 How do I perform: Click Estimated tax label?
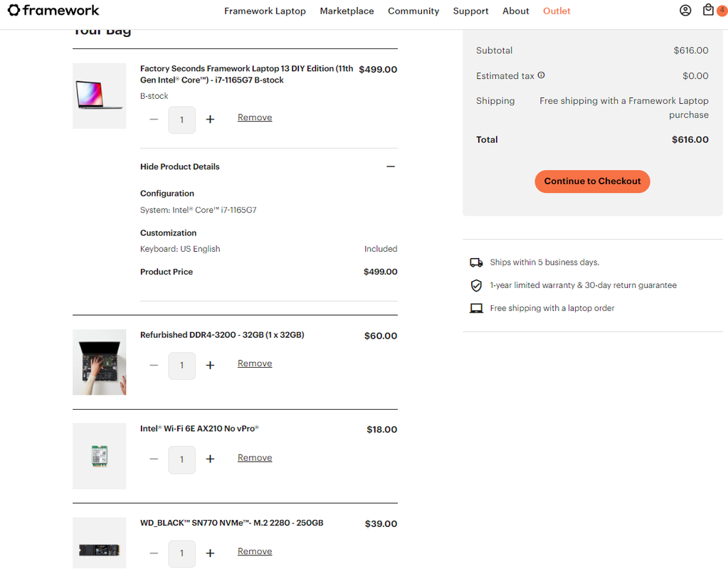coord(505,75)
